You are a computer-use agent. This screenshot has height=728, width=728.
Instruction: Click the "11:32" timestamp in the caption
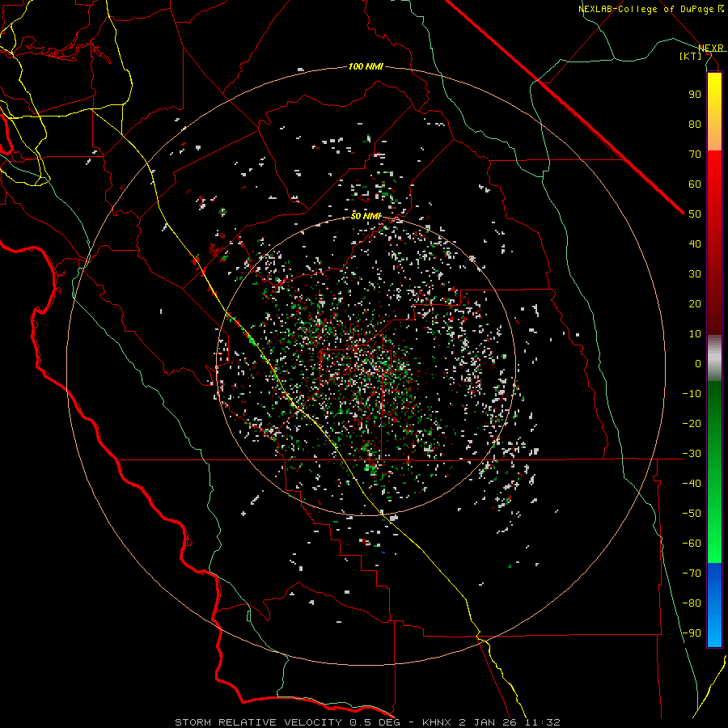pos(543,722)
